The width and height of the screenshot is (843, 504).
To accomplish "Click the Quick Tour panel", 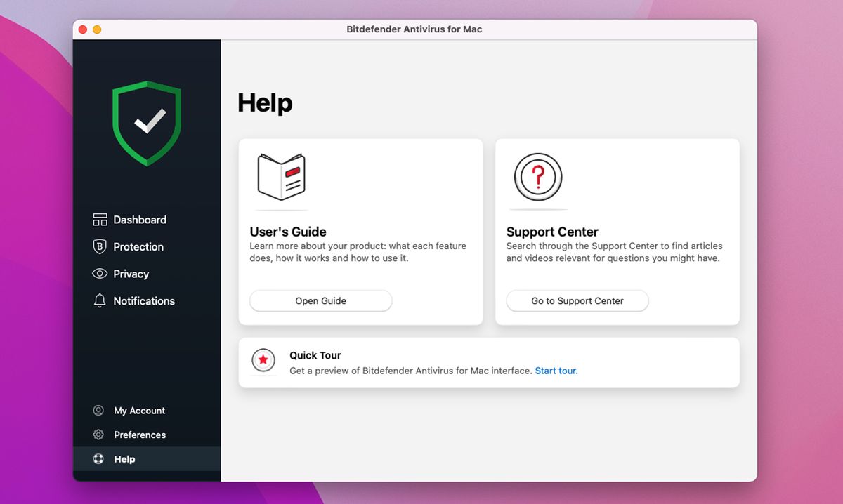I will click(x=489, y=362).
